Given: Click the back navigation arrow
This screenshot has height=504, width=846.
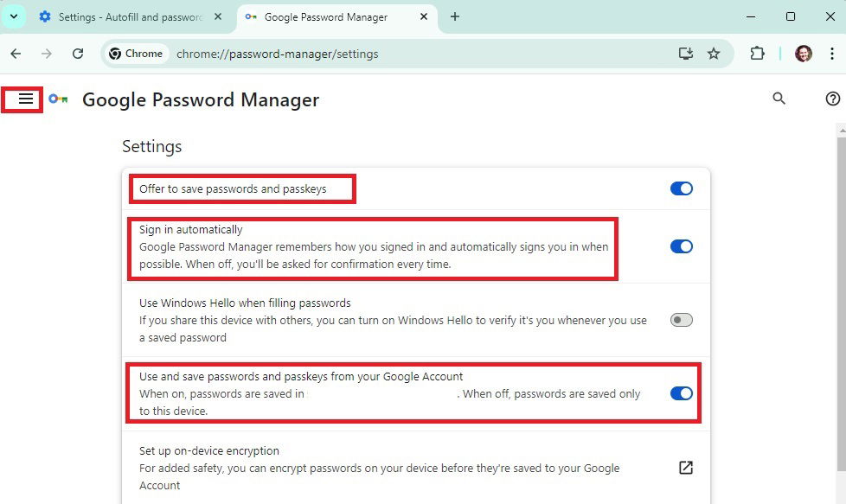Looking at the screenshot, I should (x=15, y=53).
